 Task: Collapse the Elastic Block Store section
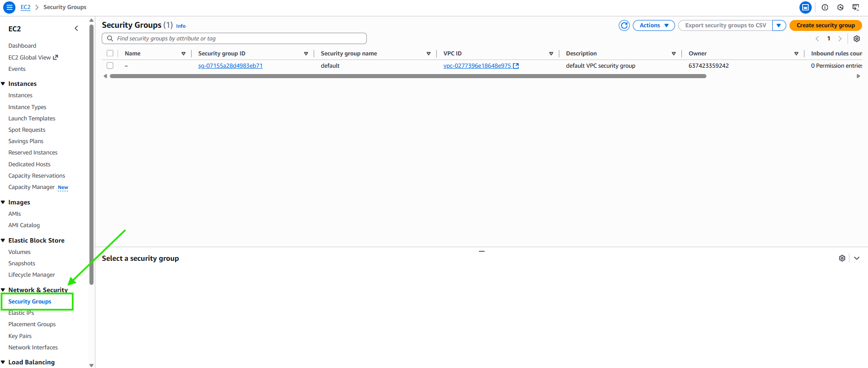pos(3,240)
